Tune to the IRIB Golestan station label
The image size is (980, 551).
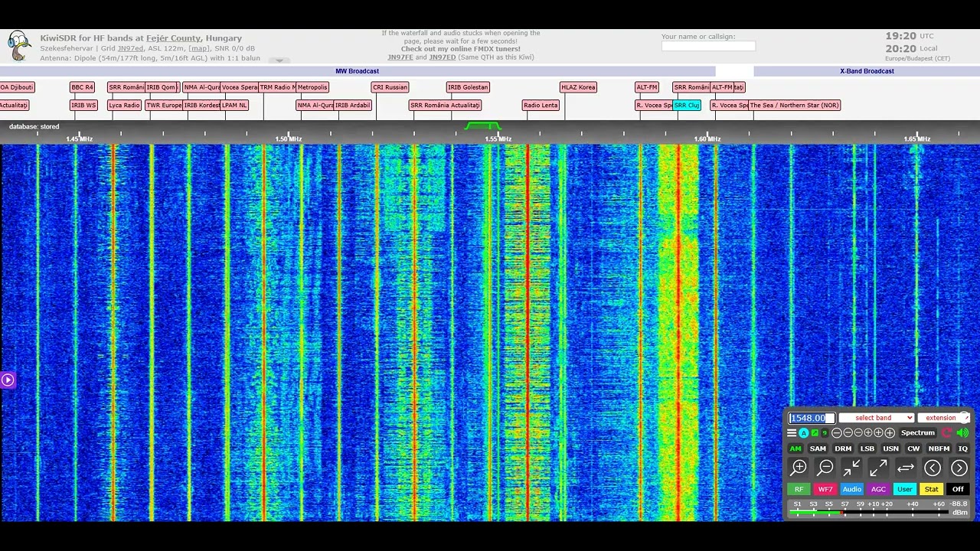[468, 87]
